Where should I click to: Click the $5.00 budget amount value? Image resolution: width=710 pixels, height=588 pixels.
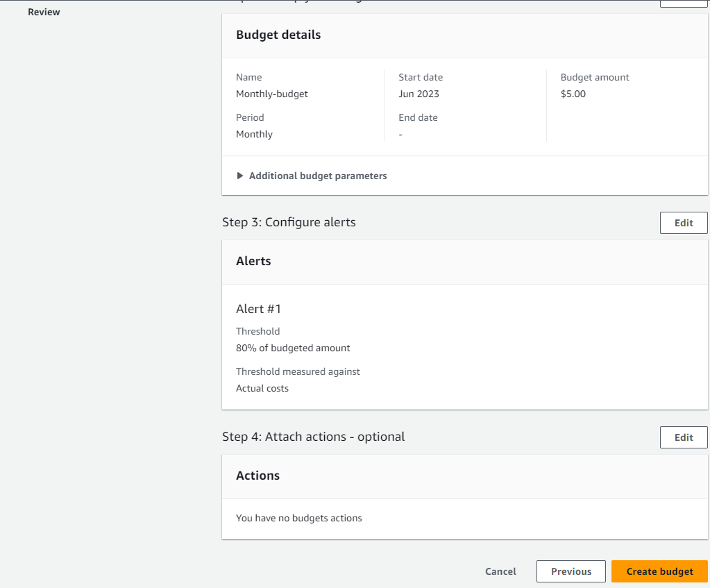point(573,94)
